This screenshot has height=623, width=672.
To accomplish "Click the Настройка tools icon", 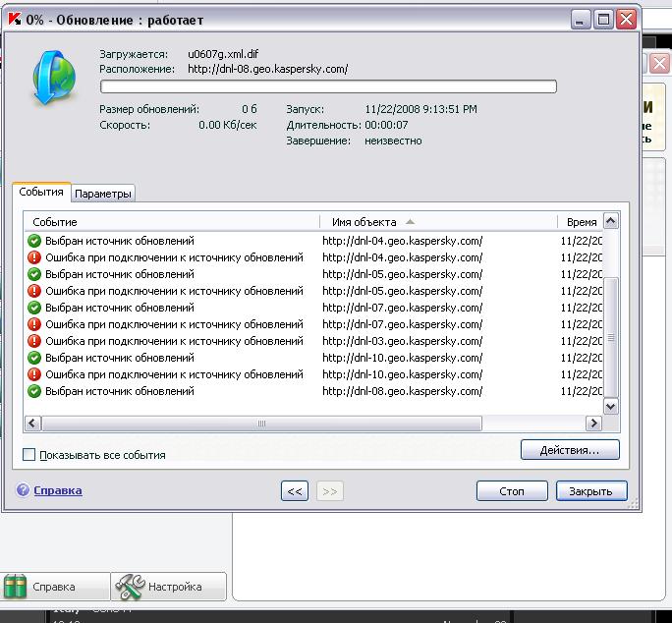I will [130, 587].
